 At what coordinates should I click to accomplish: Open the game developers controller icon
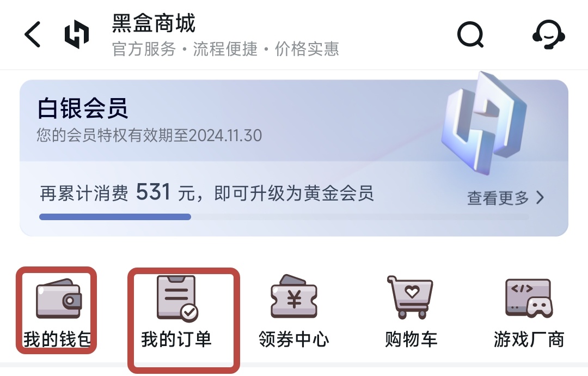coord(529,298)
